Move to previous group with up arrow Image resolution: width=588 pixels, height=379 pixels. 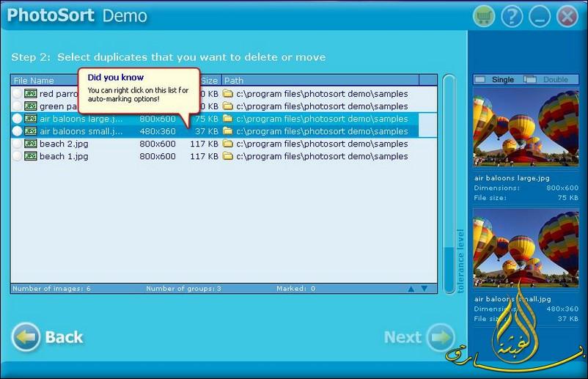click(x=411, y=289)
